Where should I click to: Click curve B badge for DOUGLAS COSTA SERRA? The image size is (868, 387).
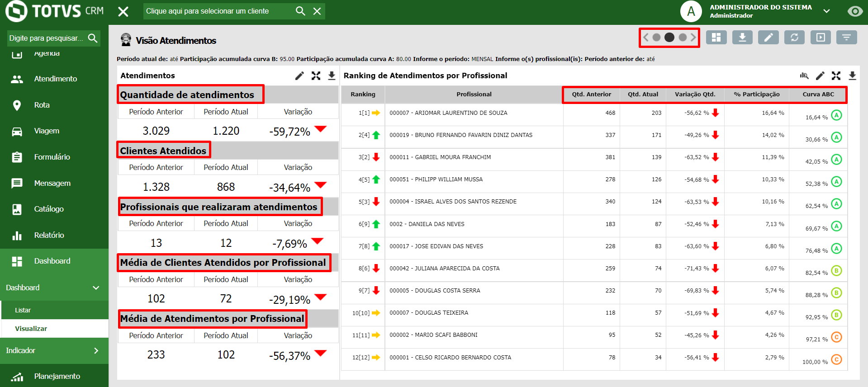836,293
